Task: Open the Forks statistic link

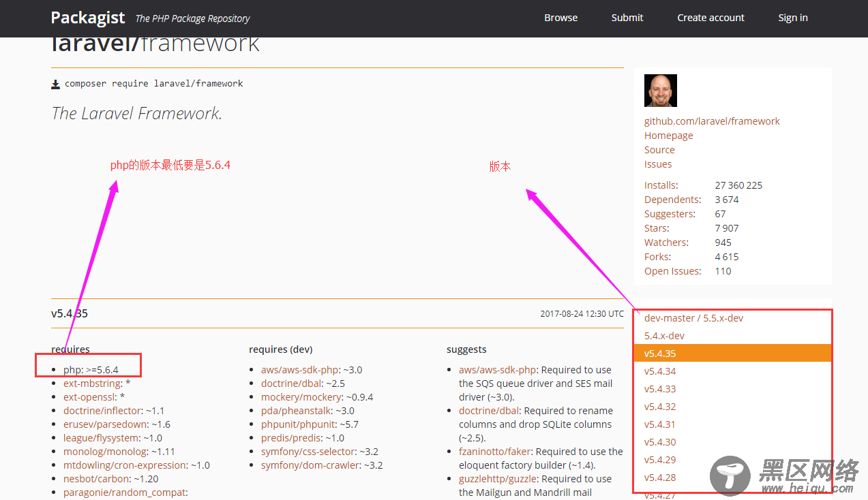Action: tap(657, 257)
